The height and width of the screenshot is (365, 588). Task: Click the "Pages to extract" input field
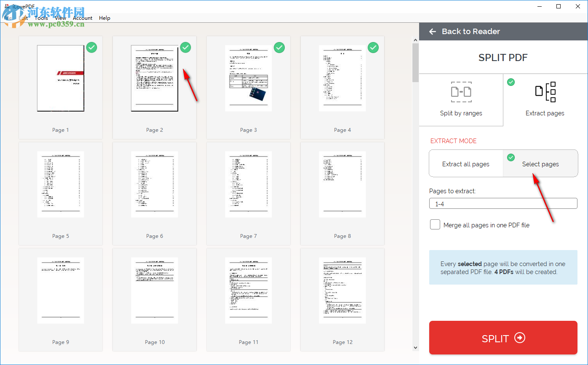[x=503, y=203]
